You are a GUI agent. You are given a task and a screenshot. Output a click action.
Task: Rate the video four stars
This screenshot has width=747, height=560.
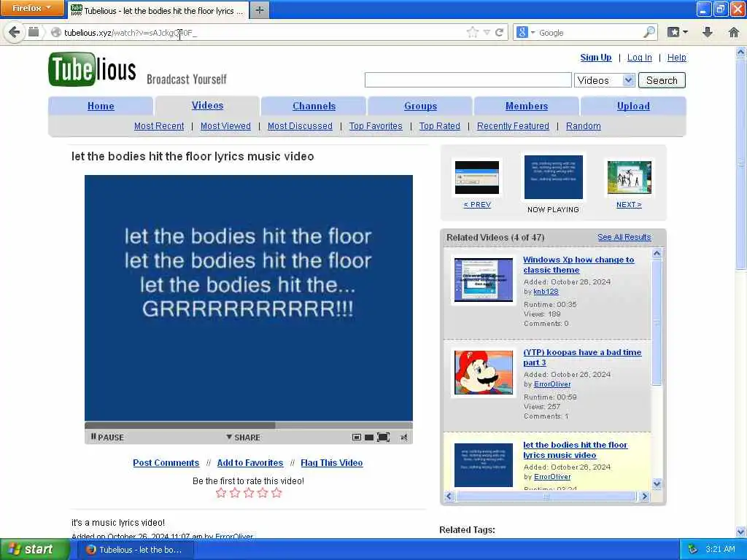click(263, 493)
